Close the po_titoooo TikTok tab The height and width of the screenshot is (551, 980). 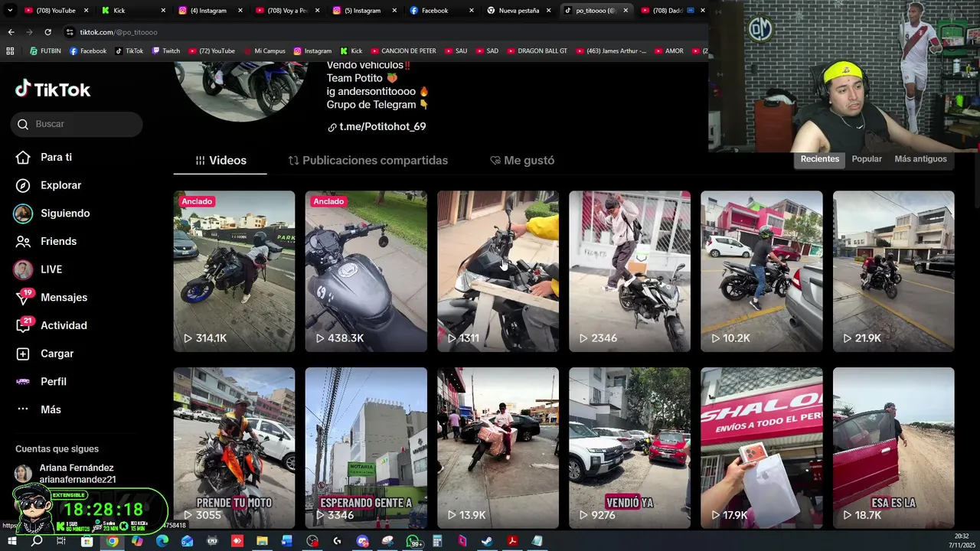pos(626,11)
